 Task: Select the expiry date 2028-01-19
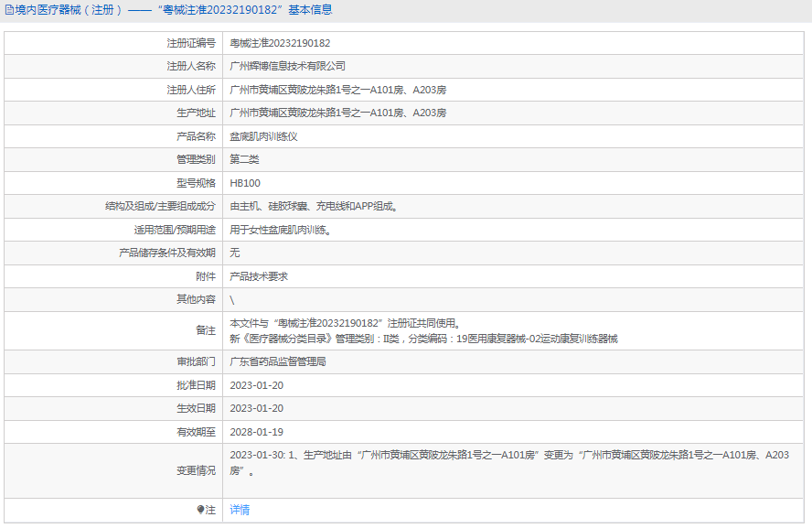pyautogui.click(x=257, y=432)
